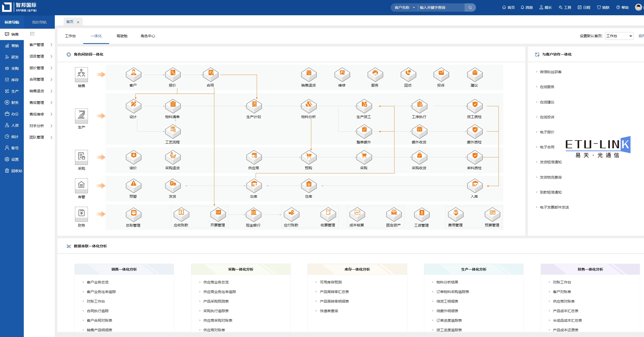Expand 团队管理 submenu

click(x=41, y=137)
